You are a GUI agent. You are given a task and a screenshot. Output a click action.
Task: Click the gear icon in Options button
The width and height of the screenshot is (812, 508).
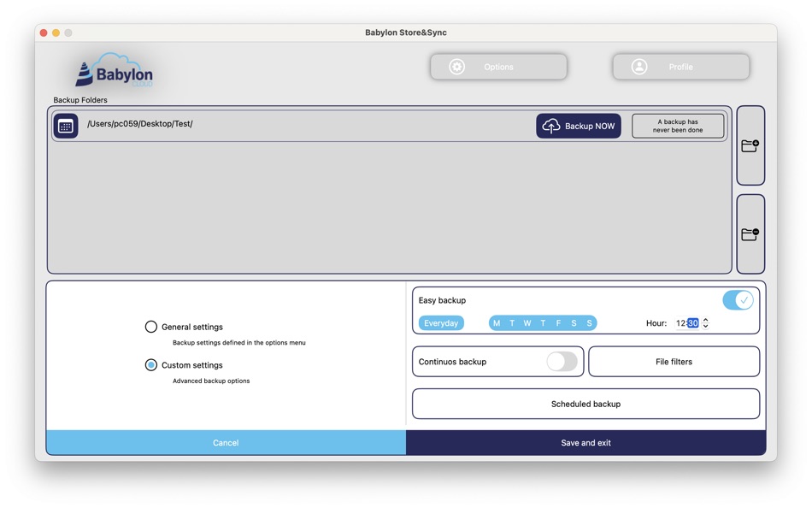[456, 67]
